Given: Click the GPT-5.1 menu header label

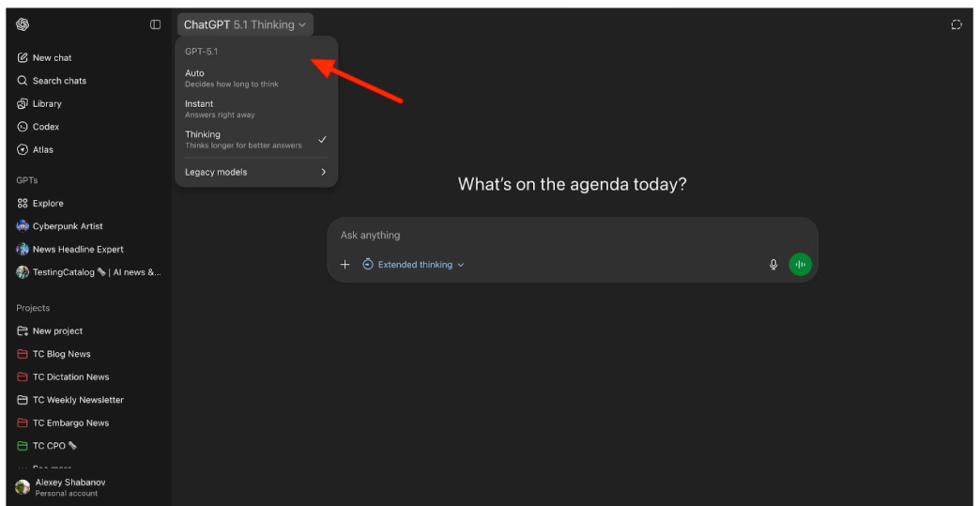Looking at the screenshot, I should coord(201,52).
